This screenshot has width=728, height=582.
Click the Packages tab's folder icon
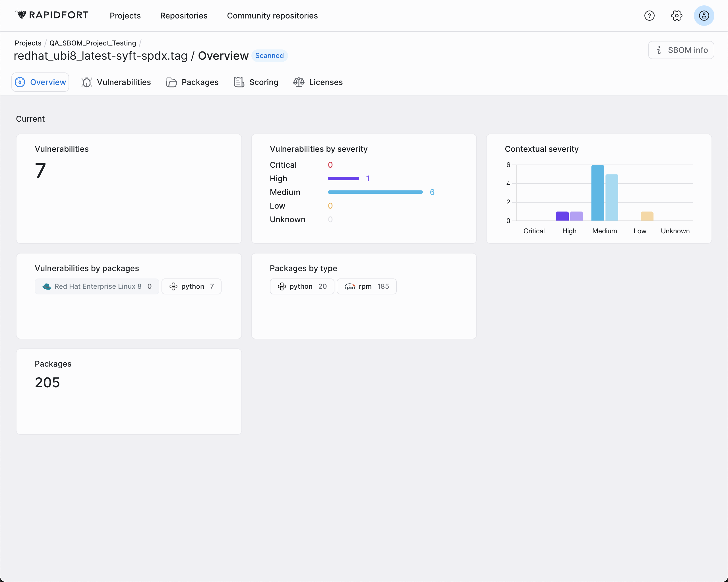[x=171, y=82]
